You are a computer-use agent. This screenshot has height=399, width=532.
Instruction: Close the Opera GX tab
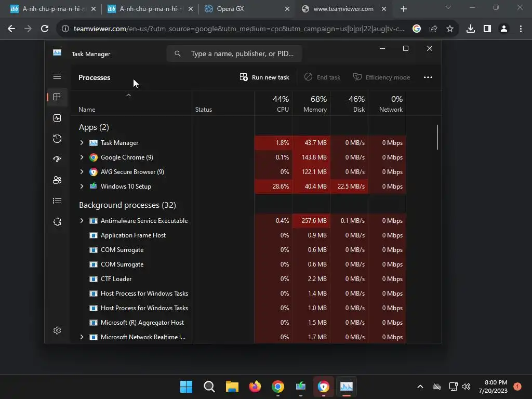tap(287, 9)
